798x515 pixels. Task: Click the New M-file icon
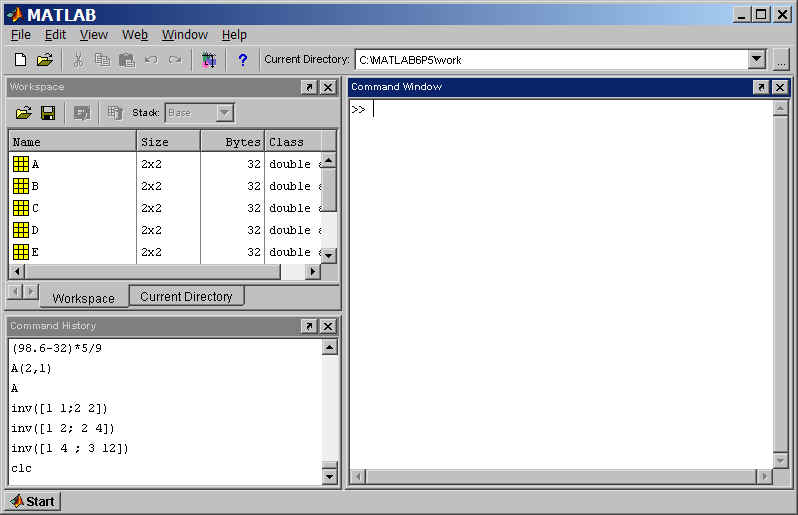coord(20,60)
